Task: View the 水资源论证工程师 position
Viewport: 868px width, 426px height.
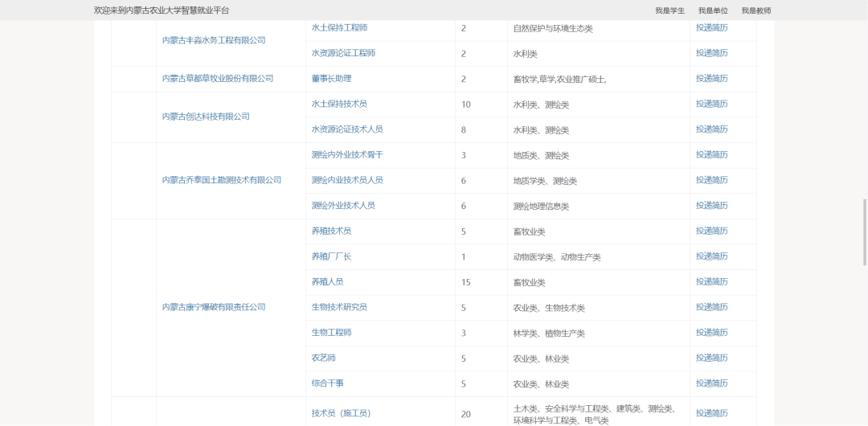Action: coord(343,53)
